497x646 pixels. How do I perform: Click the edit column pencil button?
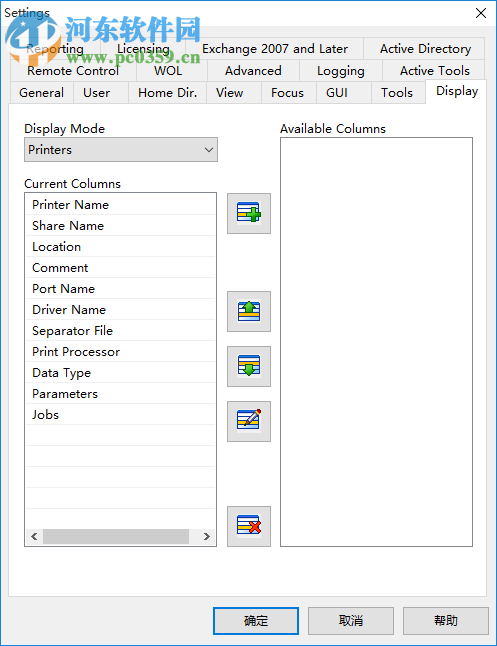(248, 421)
